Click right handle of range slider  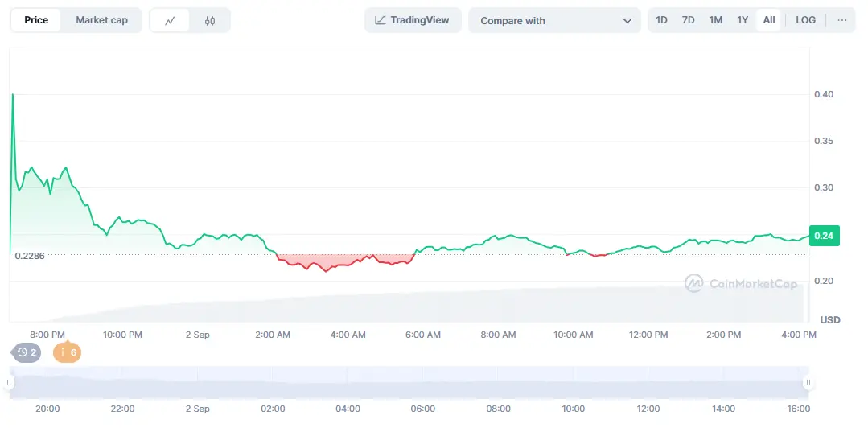coord(808,383)
